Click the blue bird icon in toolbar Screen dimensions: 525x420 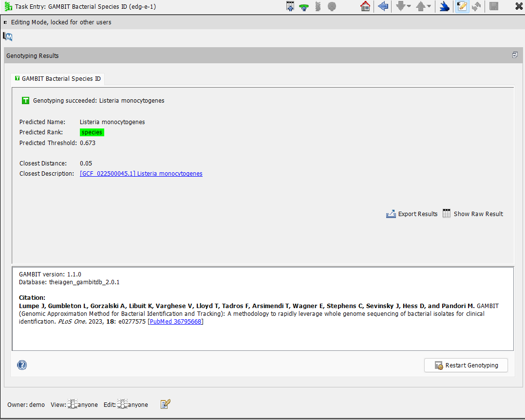pos(444,7)
